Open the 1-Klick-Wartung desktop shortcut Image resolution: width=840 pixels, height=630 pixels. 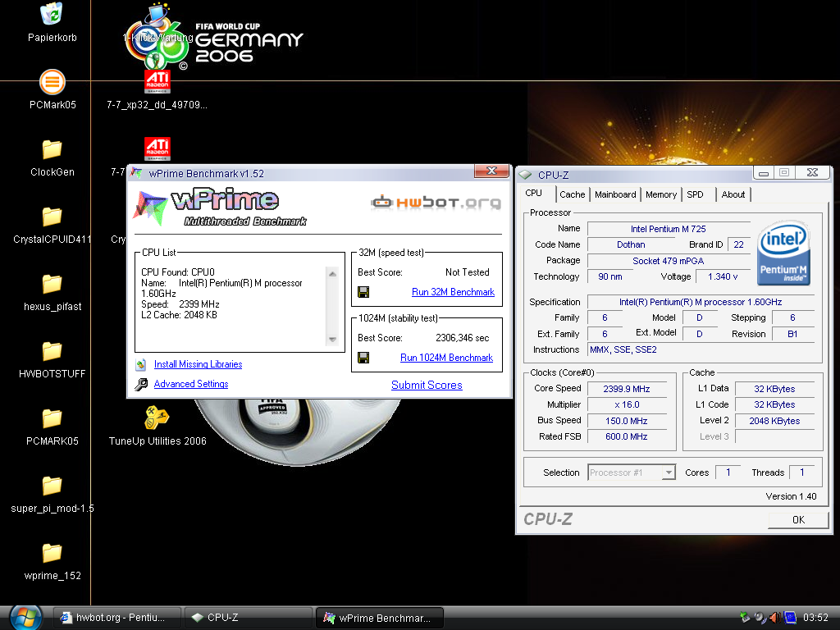click(x=157, y=15)
